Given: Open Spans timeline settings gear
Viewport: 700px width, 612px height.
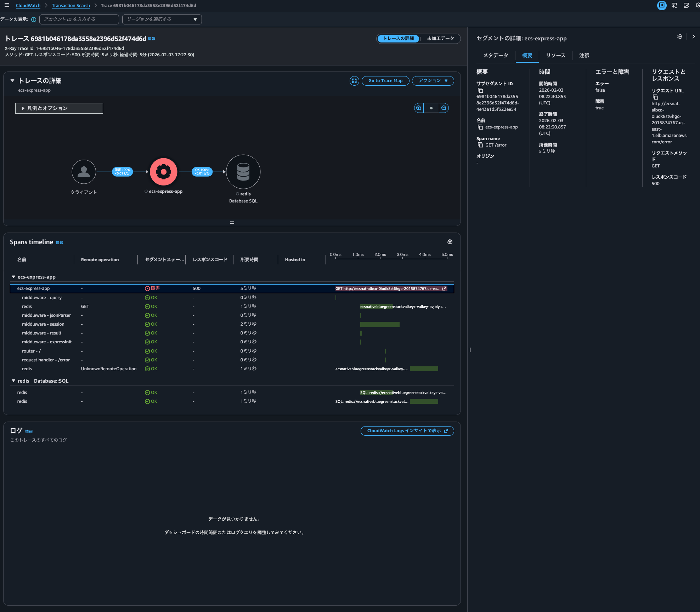Looking at the screenshot, I should pos(450,242).
